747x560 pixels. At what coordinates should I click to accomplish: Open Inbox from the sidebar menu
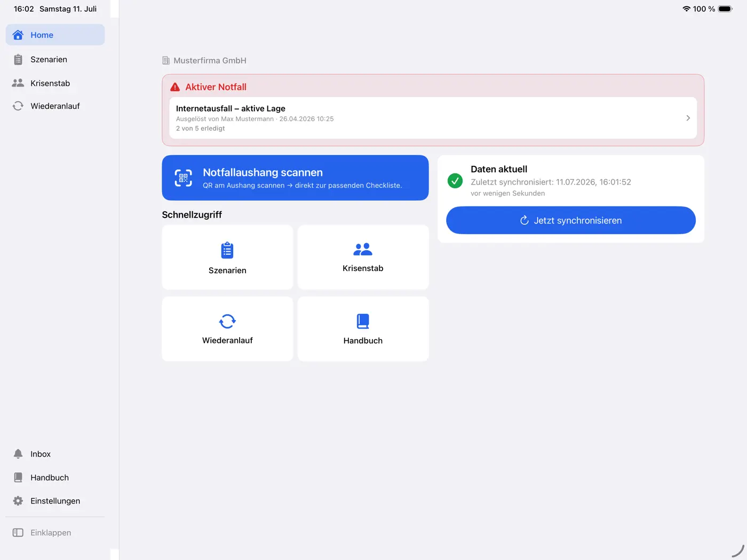click(x=55, y=454)
